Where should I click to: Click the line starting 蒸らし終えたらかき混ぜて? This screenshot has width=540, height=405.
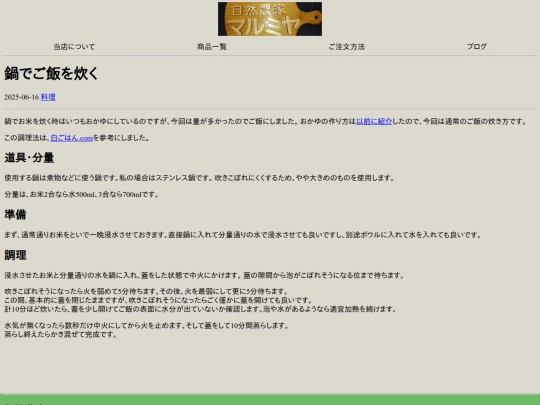pos(61,334)
